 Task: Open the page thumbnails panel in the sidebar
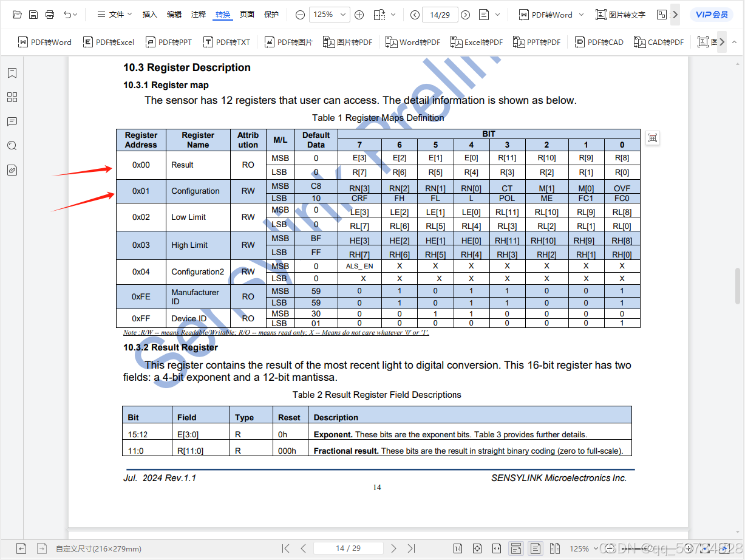12,97
